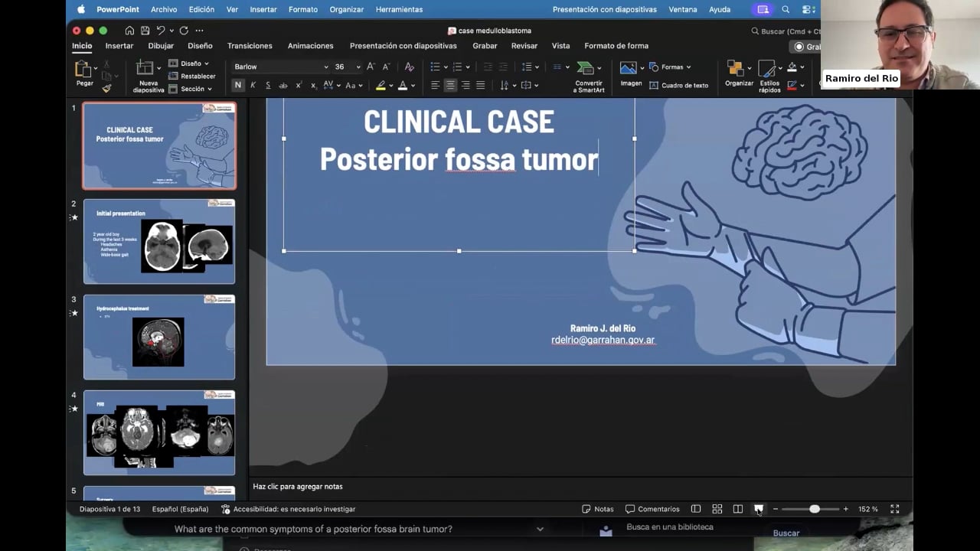Click the Nueva diapositiva icon

[144, 68]
